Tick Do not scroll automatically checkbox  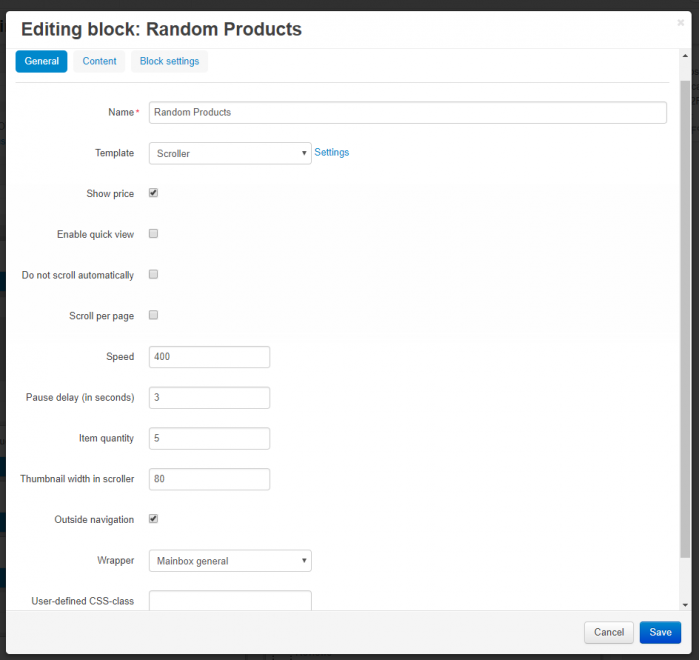154,274
